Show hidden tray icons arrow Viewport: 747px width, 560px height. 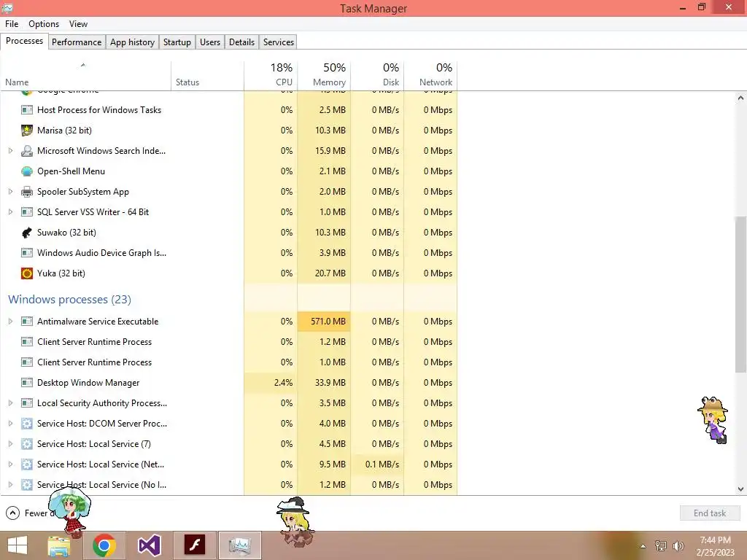[643, 546]
